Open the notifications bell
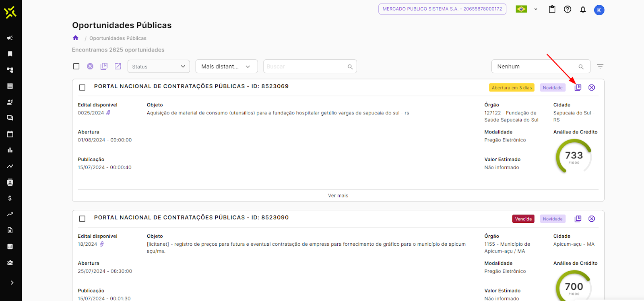Screen dimensions: 644x301 [582, 9]
